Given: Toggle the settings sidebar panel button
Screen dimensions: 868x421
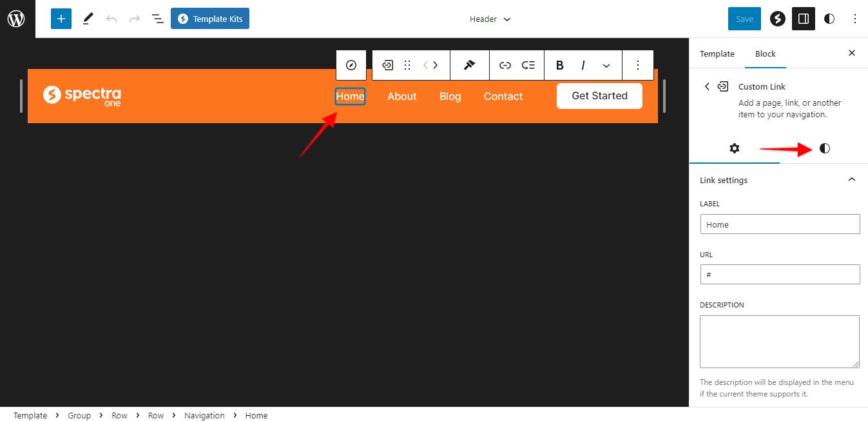Looking at the screenshot, I should click(x=804, y=19).
